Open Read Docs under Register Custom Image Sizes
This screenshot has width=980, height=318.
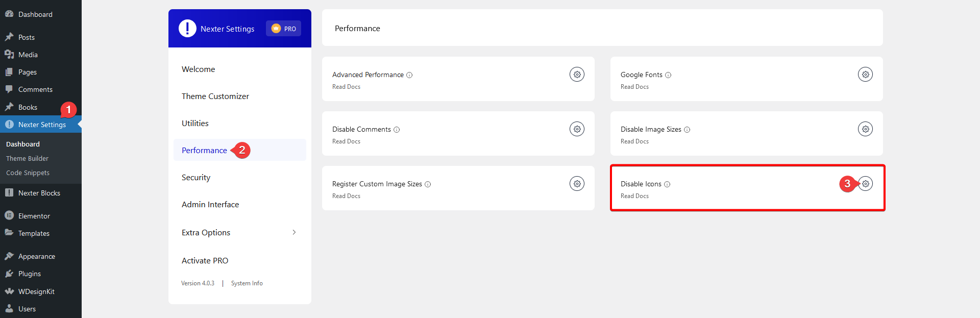pyautogui.click(x=346, y=195)
